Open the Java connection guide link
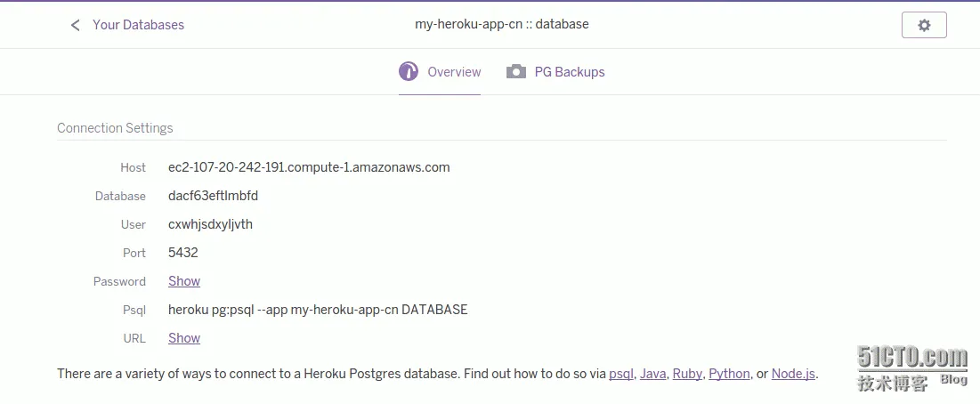Screen dimensions: 980x404 click(x=652, y=374)
